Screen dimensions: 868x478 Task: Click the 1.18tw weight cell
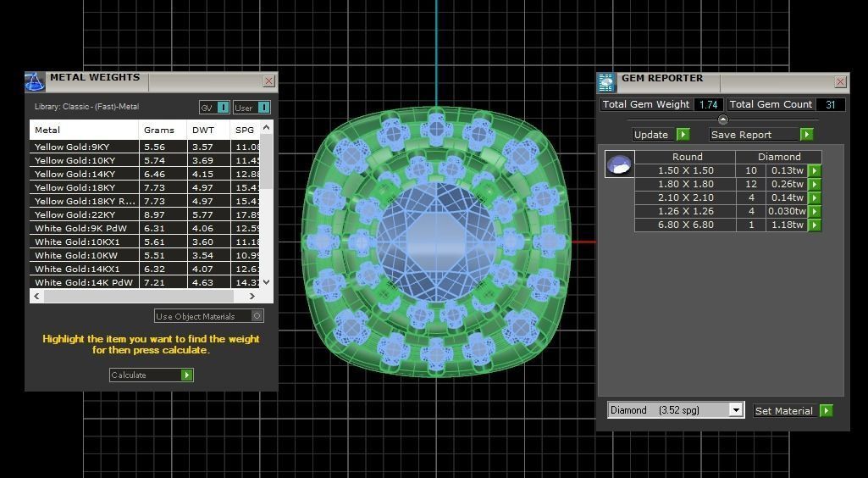(787, 225)
